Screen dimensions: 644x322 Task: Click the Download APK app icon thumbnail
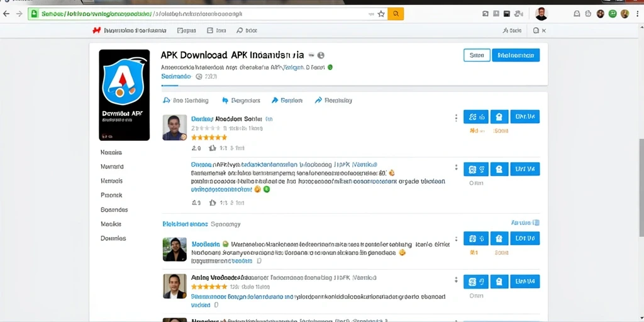pyautogui.click(x=124, y=95)
